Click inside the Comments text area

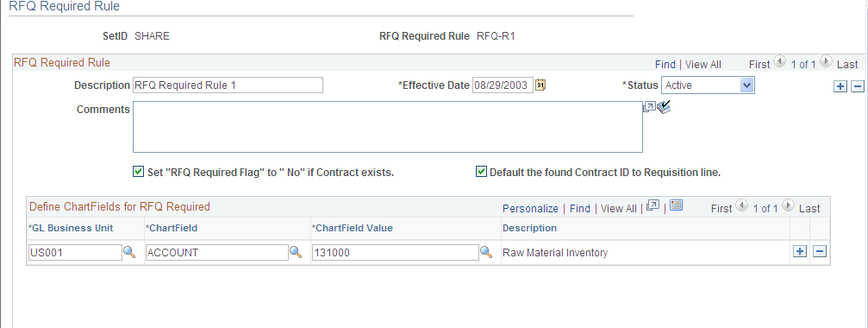point(388,127)
